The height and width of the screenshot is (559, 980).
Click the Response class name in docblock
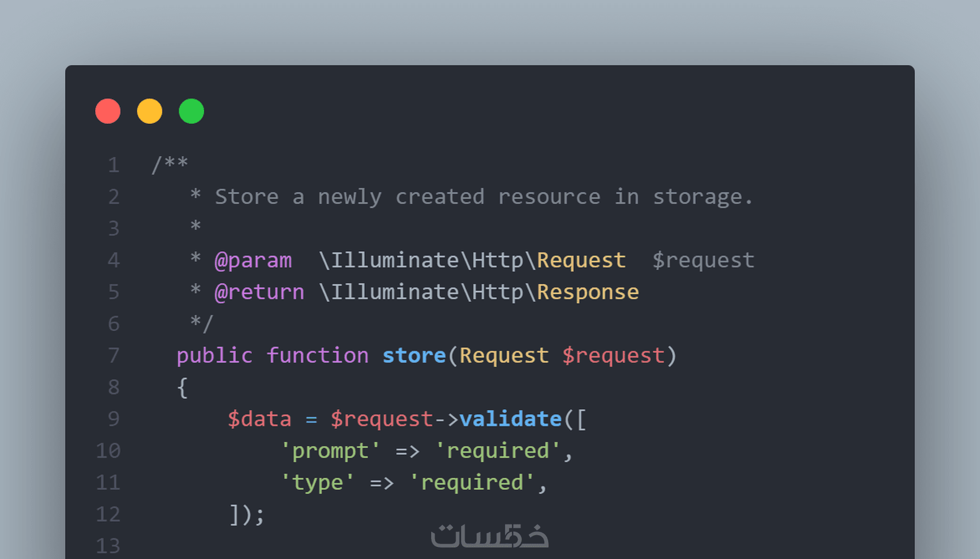click(x=588, y=292)
